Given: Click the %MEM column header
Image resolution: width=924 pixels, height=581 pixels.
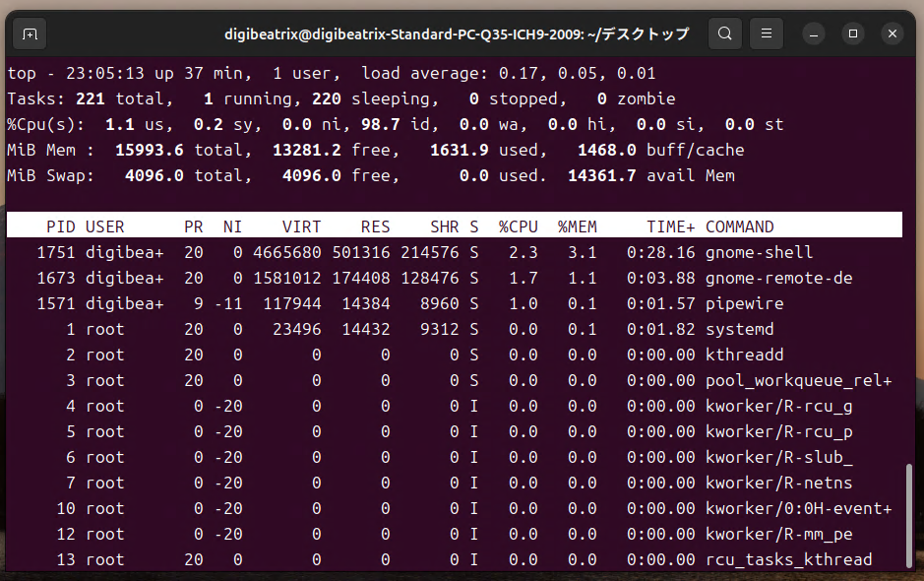Looking at the screenshot, I should pyautogui.click(x=578, y=226).
